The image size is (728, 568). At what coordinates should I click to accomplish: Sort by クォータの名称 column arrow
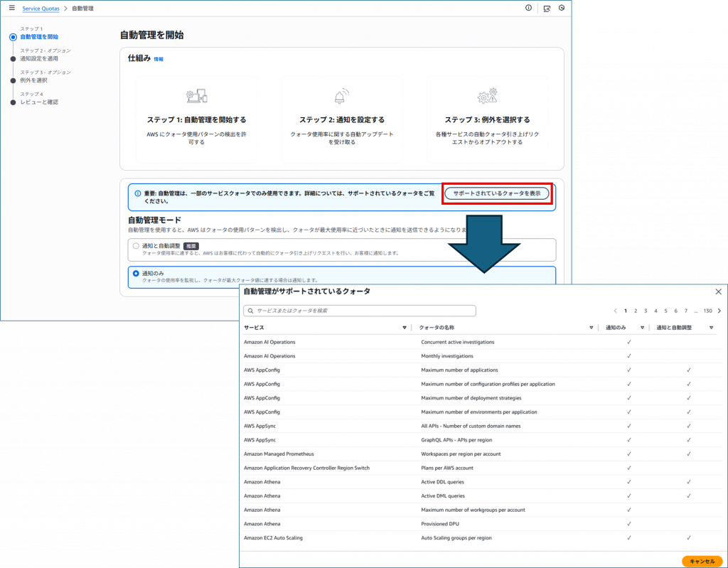591,328
